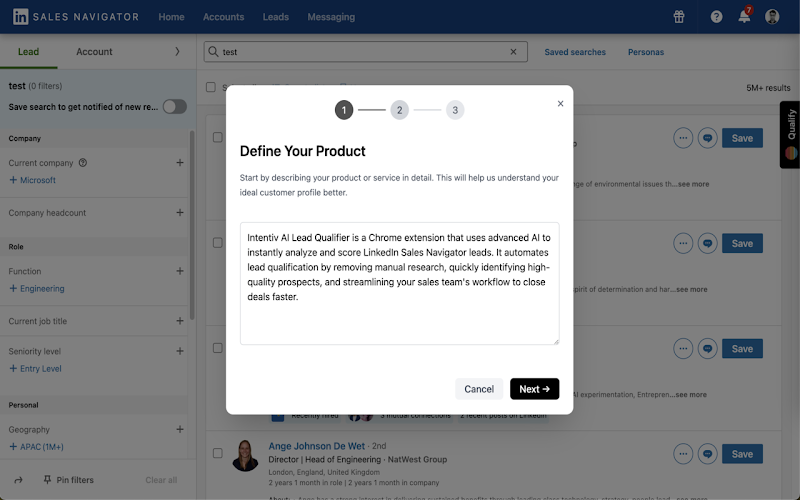The image size is (800, 500).
Task: Click the Cancel button
Action: click(479, 389)
